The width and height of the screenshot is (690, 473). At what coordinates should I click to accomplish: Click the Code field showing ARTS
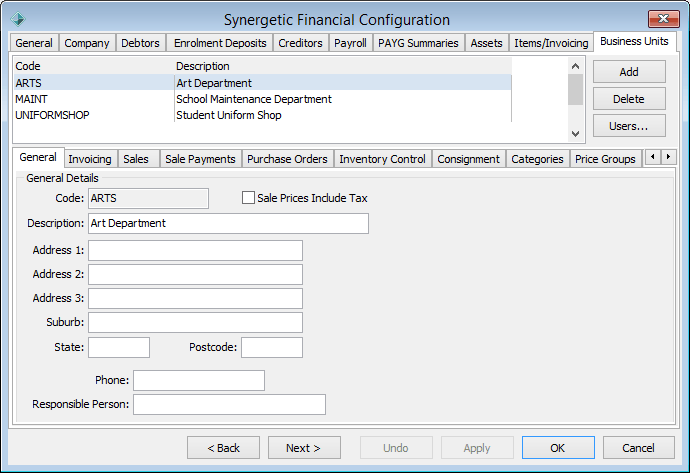(148, 198)
